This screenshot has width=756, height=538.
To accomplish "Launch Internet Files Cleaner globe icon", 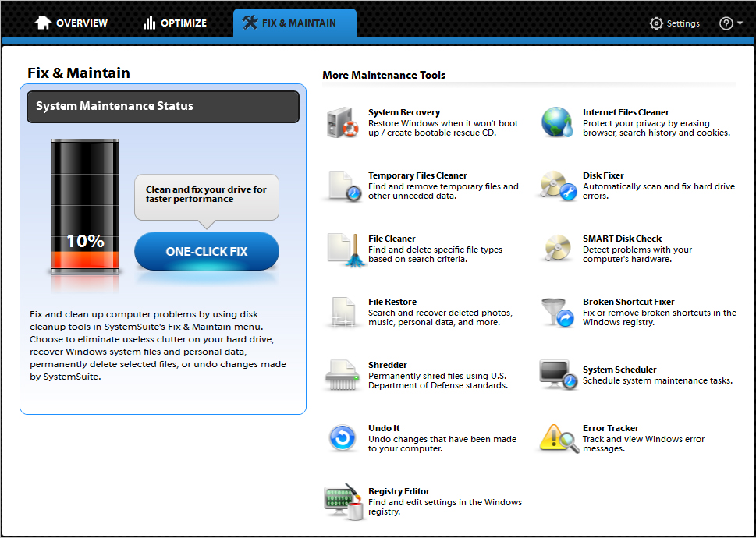I will click(x=558, y=122).
